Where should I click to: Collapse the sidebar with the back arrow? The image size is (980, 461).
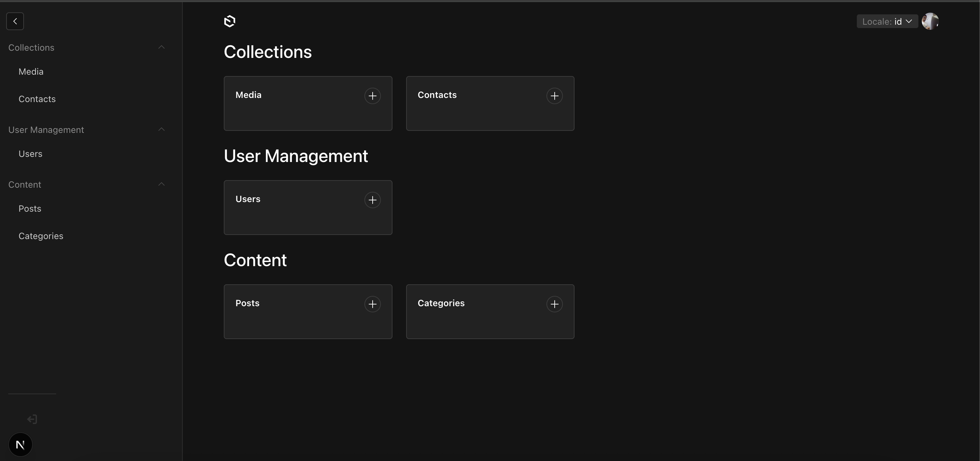coord(15,21)
